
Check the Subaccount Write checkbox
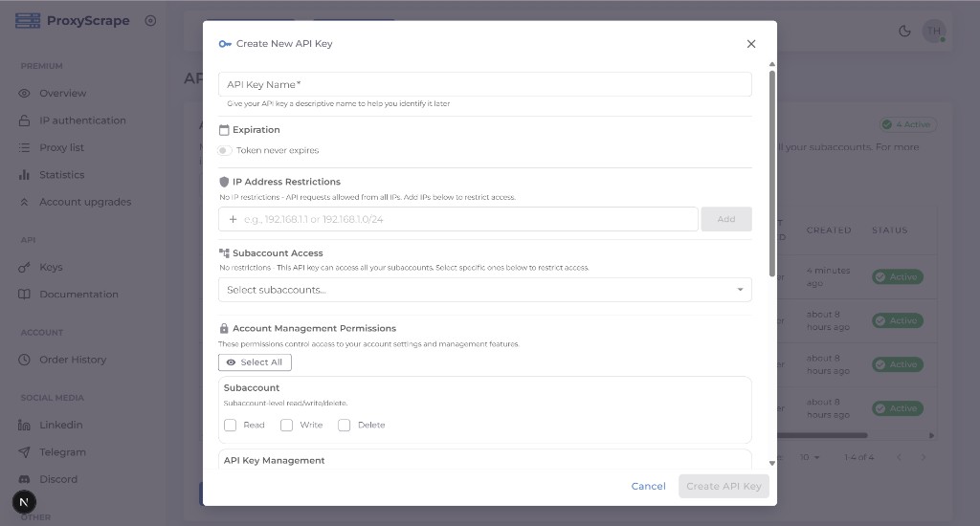coord(286,425)
